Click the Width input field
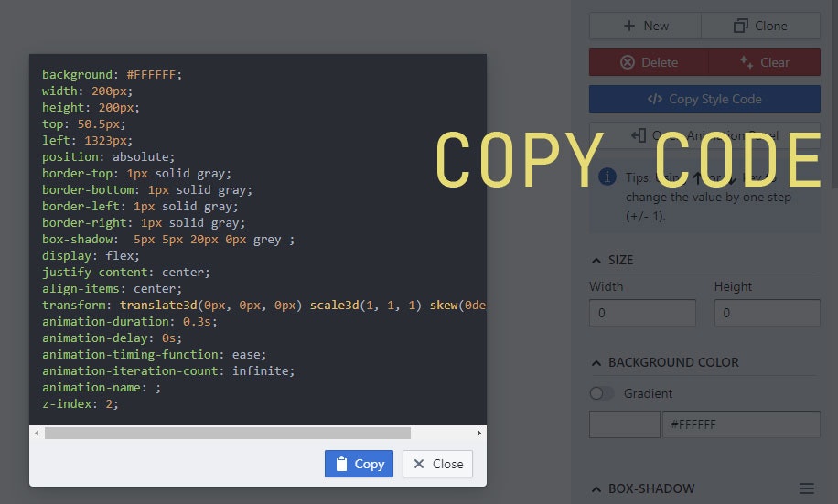The height and width of the screenshot is (504, 838). [642, 313]
